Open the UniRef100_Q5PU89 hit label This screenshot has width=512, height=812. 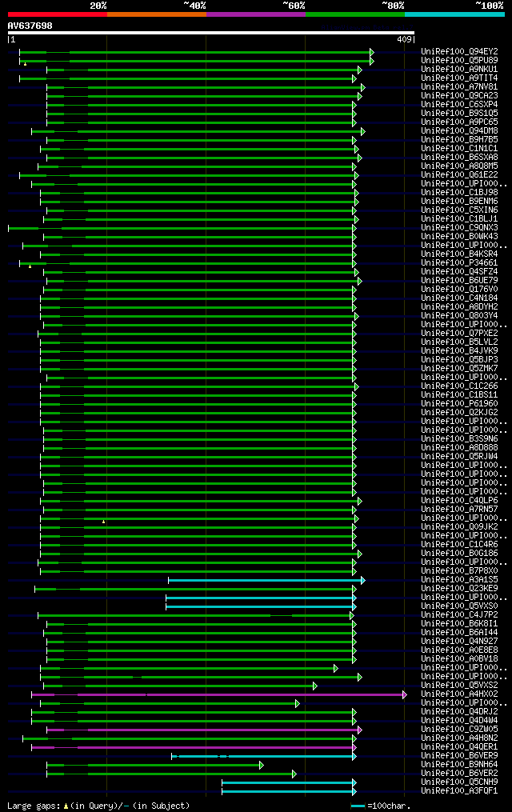(459, 61)
